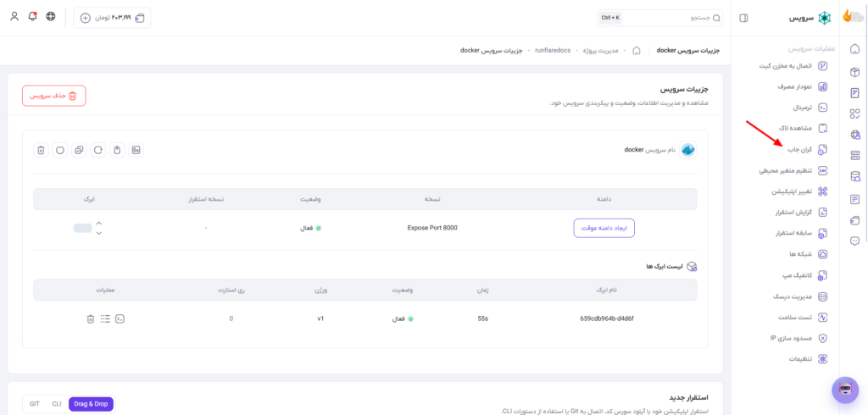Add wallet credit with plus icon

point(86,18)
